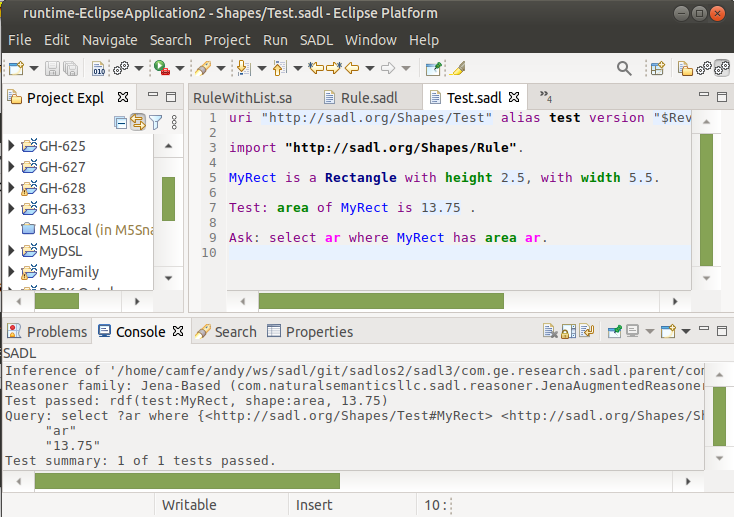Open the Previous Annotation dropdown arrow
Screen dimensions: 734x517
coord(298,68)
